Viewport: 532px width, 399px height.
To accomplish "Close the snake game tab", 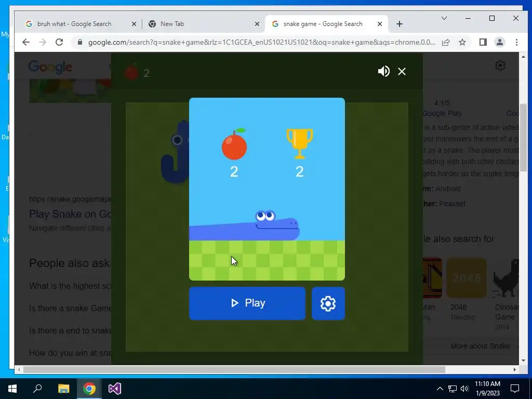I will pos(380,24).
